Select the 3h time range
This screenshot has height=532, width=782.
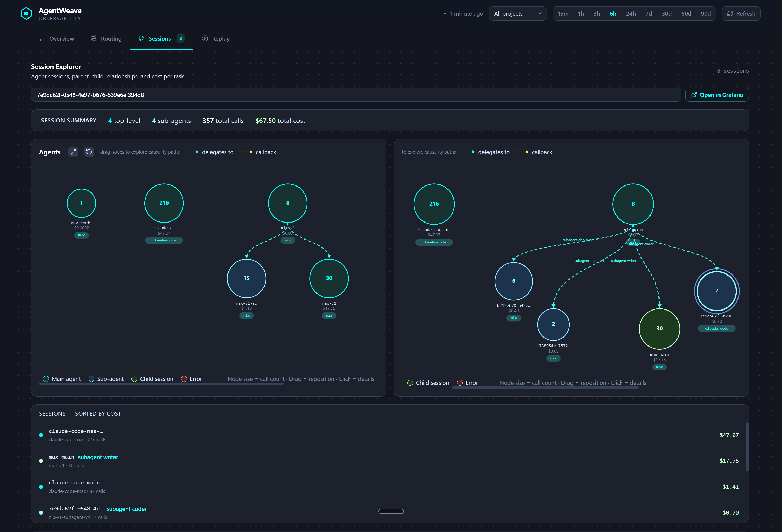click(596, 14)
